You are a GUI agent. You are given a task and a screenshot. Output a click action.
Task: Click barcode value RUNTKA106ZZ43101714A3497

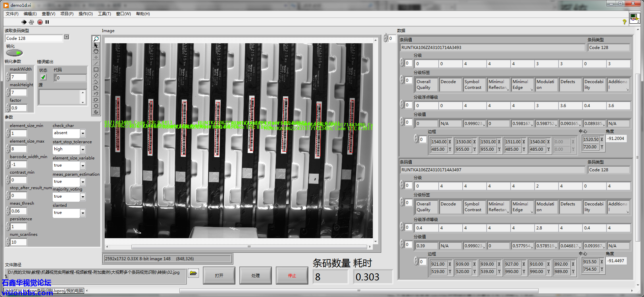click(x=492, y=170)
